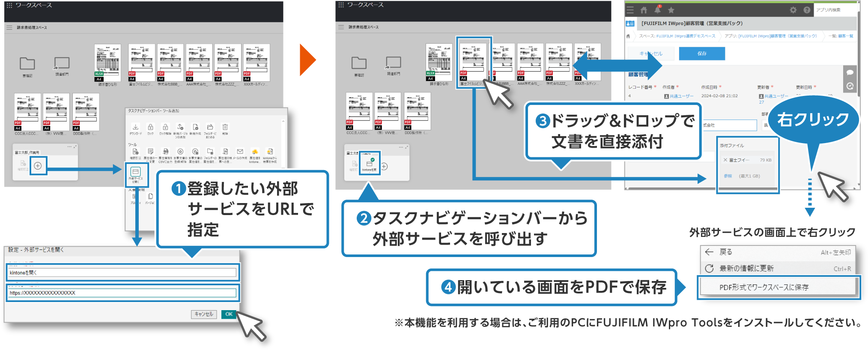This screenshot has height=350, width=868.
Task: Open hamburger menu in left workspace screenshot
Action: (x=9, y=27)
